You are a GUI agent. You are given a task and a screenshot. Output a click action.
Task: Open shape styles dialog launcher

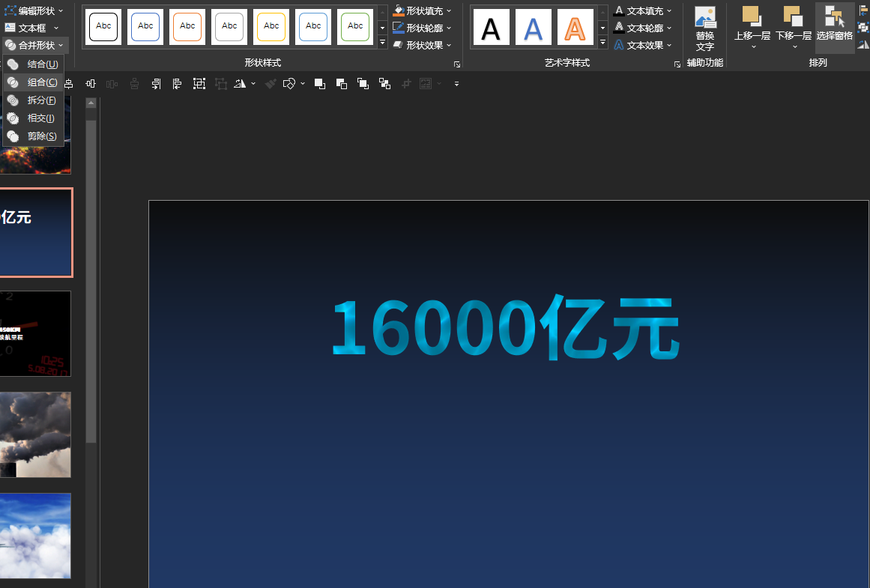457,64
